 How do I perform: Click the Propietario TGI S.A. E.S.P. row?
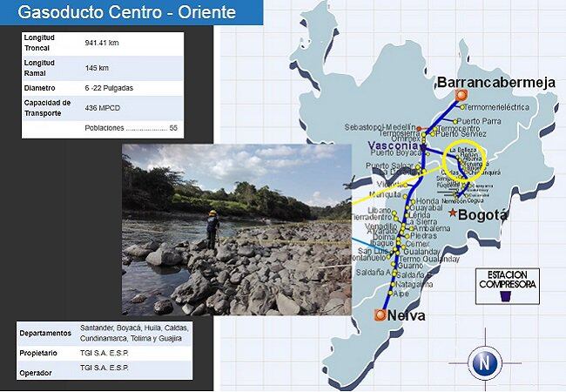pos(104,353)
